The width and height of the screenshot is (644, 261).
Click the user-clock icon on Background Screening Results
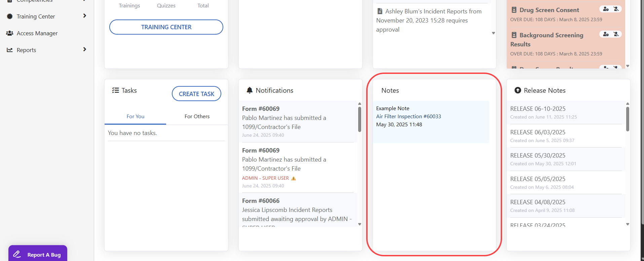click(x=606, y=34)
